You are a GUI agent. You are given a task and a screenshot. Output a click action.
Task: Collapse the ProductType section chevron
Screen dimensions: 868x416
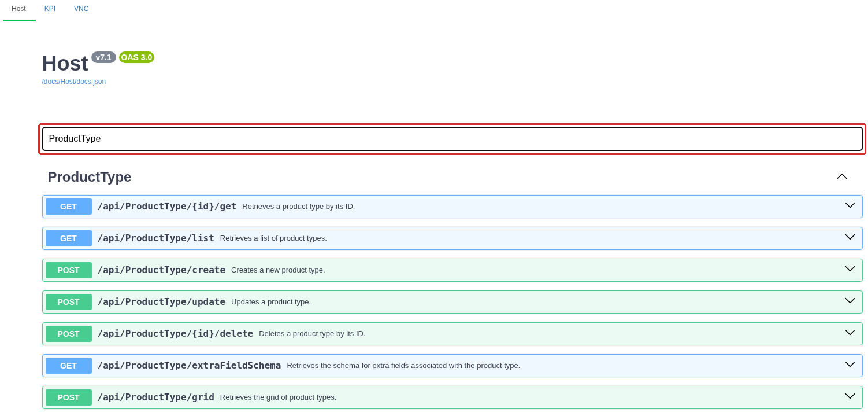coord(842,176)
